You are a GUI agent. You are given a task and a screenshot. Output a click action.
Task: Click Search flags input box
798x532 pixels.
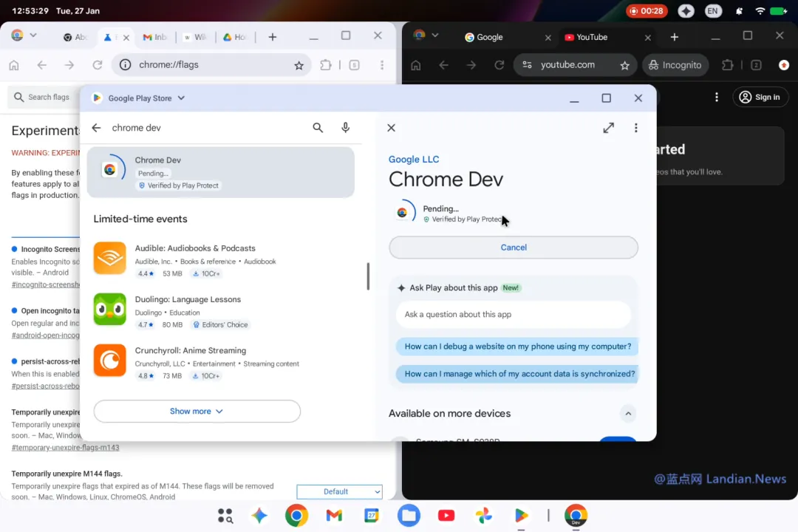[45, 97]
